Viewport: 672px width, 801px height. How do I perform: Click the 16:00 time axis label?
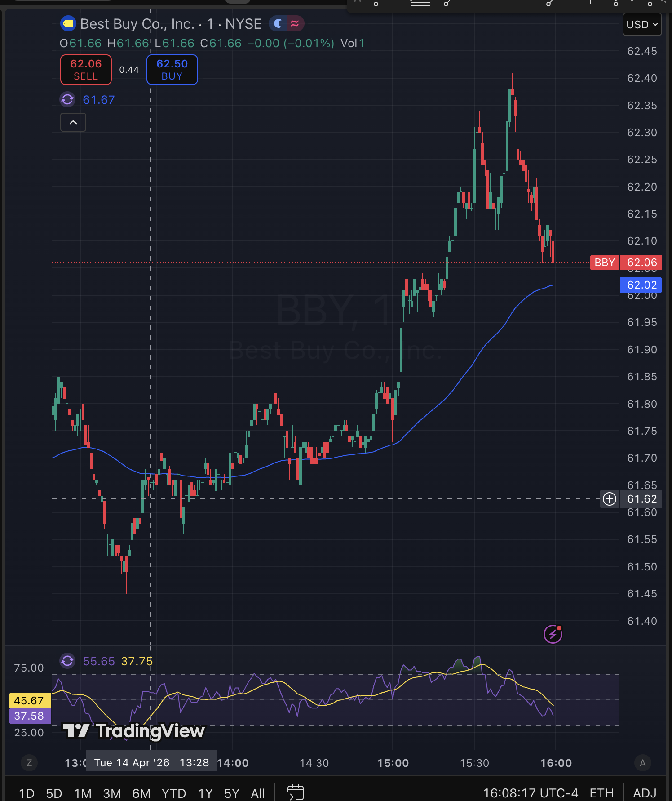pyautogui.click(x=556, y=763)
